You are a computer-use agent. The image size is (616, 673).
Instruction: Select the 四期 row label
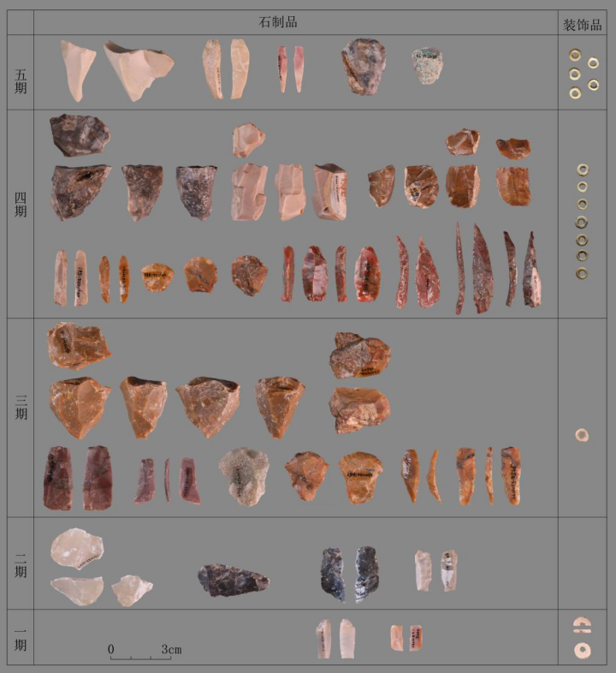click(x=21, y=212)
